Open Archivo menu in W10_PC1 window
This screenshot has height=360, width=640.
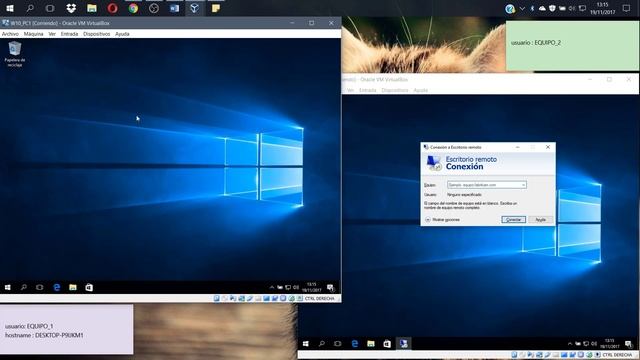(x=10, y=34)
